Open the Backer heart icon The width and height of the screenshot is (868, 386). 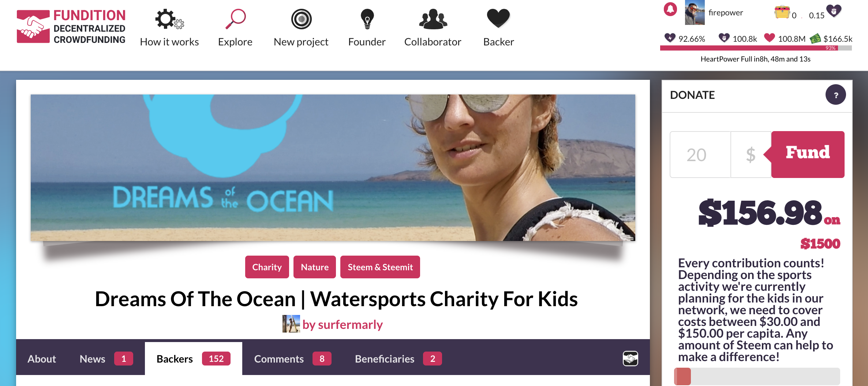pos(498,18)
